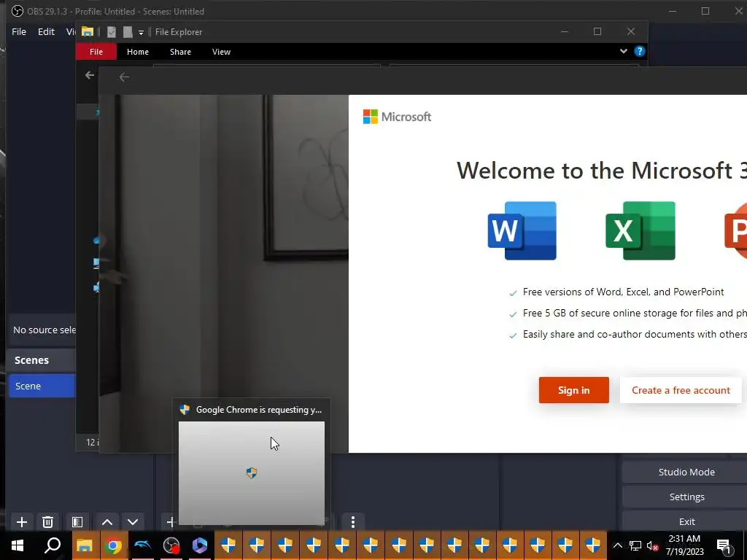Open File Explorer from the taskbar
The image size is (747, 560).
click(85, 545)
